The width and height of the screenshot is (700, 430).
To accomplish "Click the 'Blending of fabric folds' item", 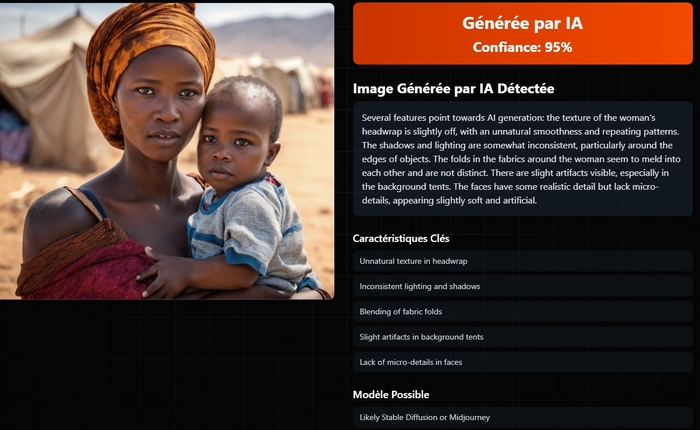I will point(522,312).
